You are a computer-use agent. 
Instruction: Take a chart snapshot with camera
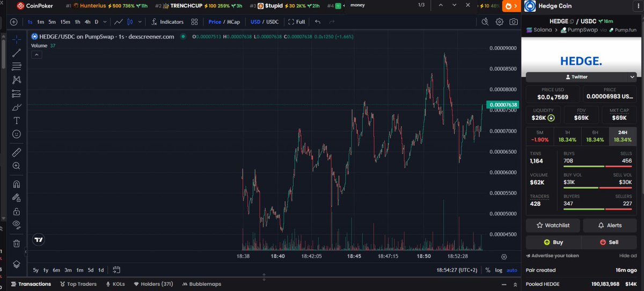pos(514,22)
